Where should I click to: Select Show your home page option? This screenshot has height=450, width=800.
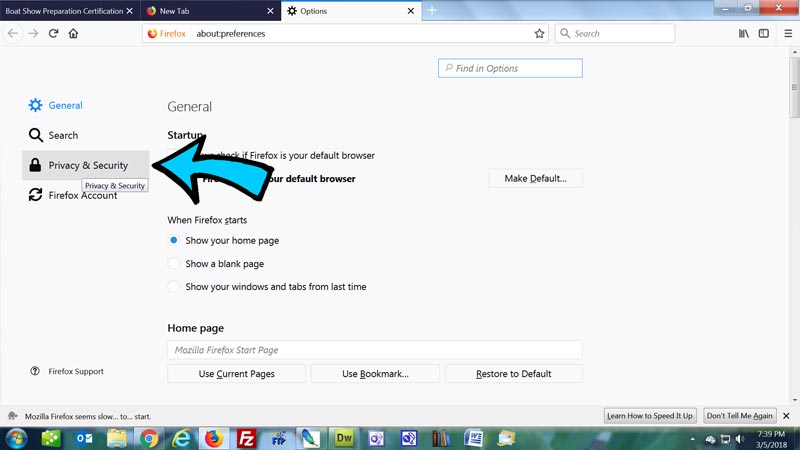(x=173, y=240)
